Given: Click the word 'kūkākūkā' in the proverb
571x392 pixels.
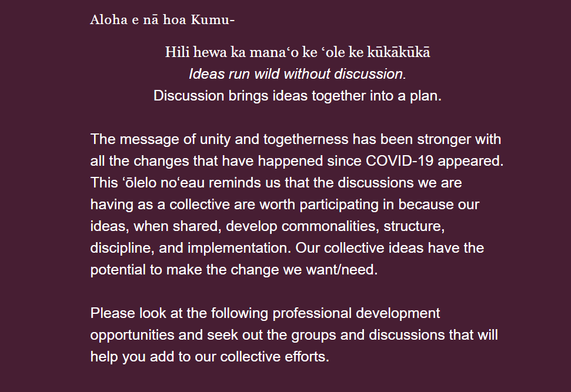Looking at the screenshot, I should [399, 52].
